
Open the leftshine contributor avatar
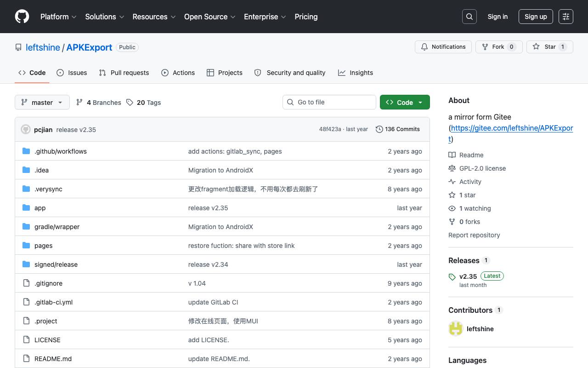pyautogui.click(x=456, y=329)
